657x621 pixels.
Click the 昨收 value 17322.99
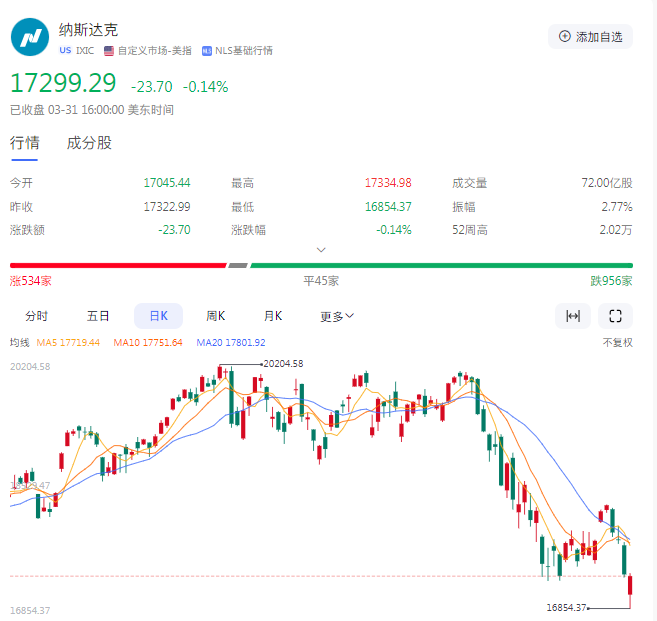[167, 207]
